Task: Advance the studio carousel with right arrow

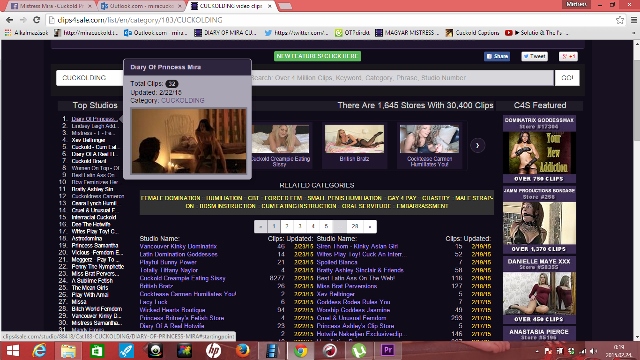Action: 478,146
